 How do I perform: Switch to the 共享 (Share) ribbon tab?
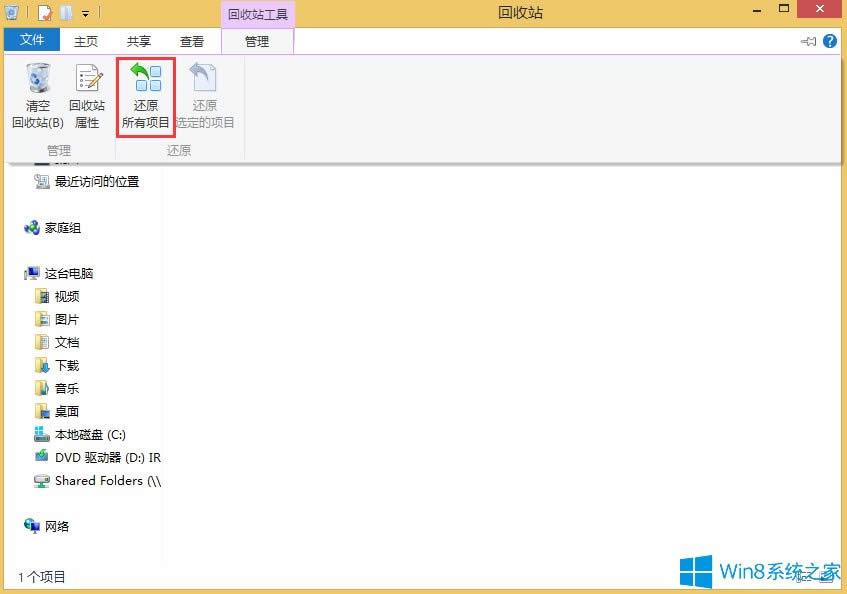point(139,41)
